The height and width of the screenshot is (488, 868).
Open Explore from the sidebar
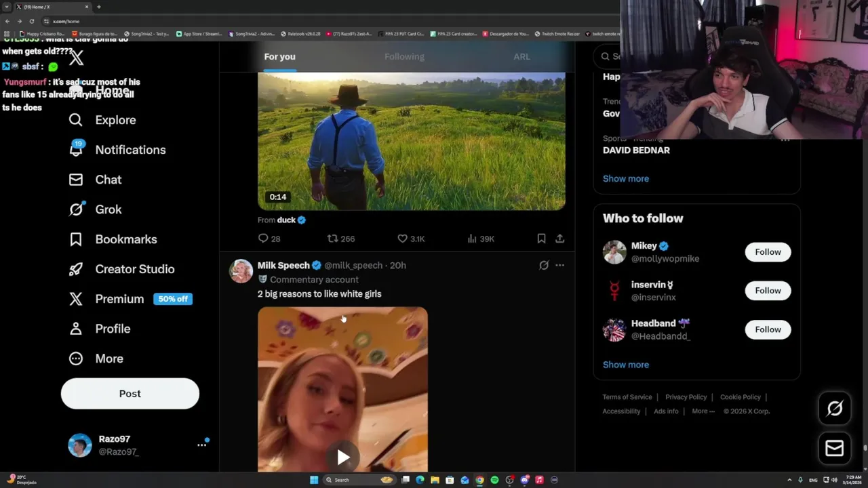click(102, 120)
